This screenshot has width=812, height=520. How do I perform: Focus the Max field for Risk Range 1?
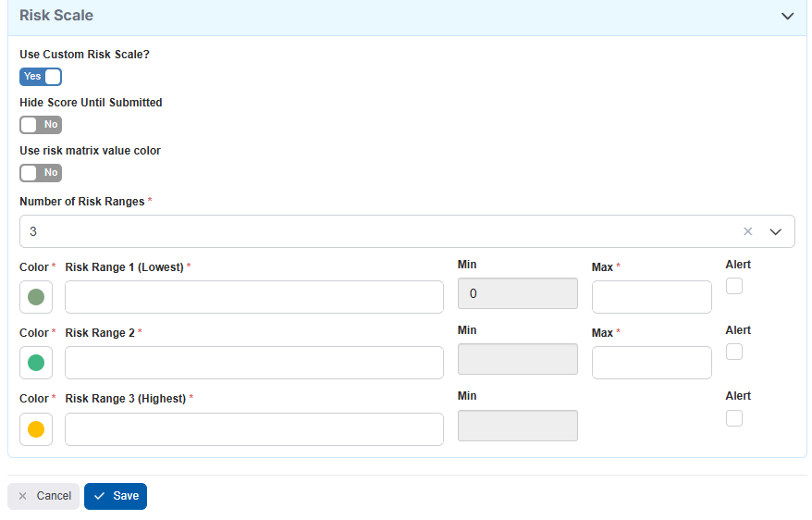651,297
